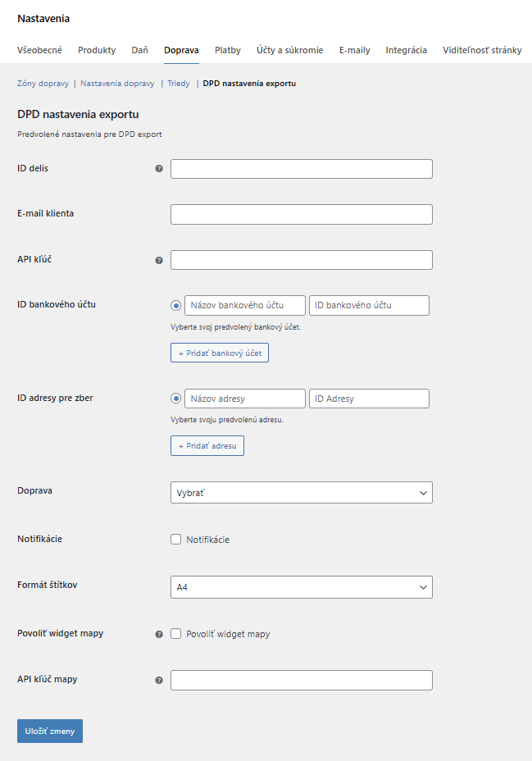Open the Doprava 'Vybrať' dropdown
Viewport: 532px width, 761px height.
301,492
